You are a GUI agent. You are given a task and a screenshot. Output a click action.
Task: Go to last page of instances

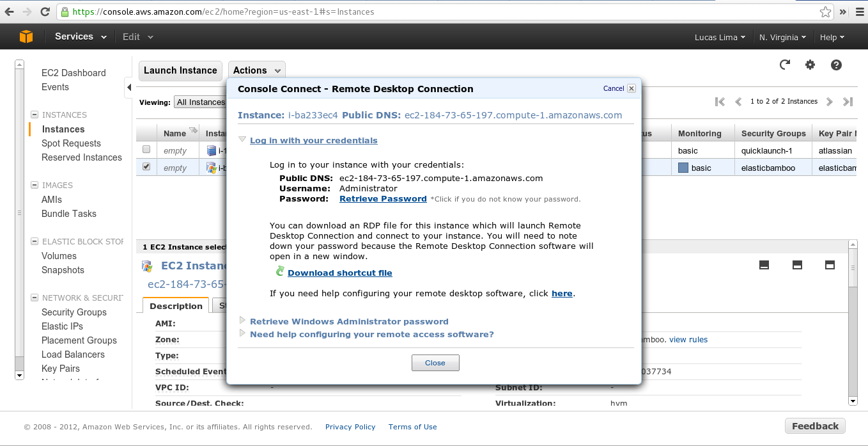coord(848,102)
